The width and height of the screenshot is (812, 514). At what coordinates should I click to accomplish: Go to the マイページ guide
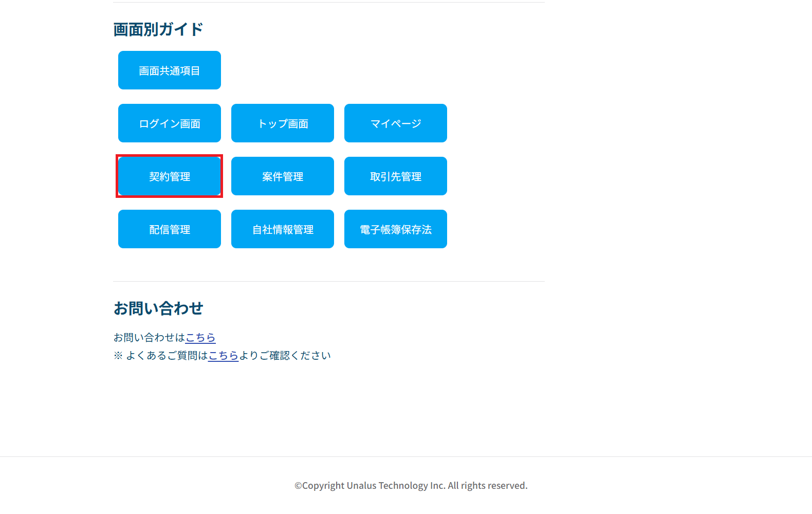coord(396,123)
